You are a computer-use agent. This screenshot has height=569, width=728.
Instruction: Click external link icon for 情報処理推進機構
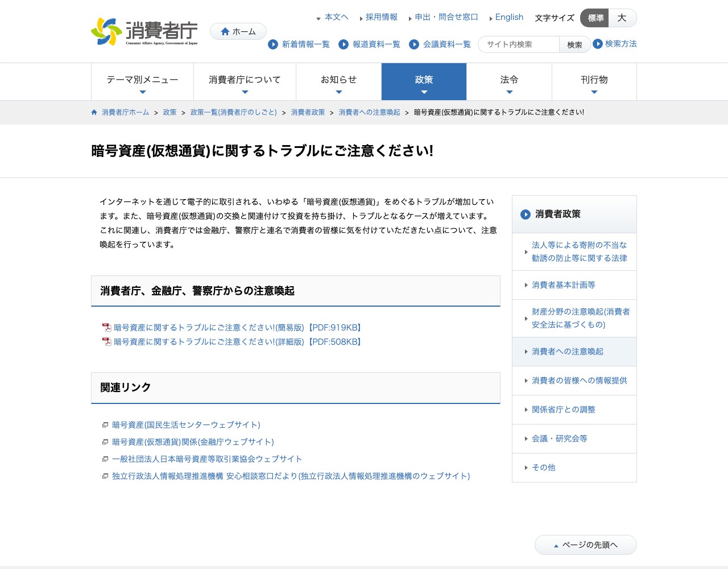coord(105,476)
